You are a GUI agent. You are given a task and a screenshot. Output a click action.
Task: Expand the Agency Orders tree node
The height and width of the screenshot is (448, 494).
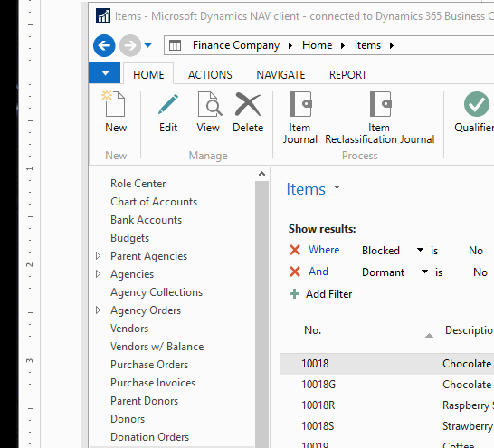pyautogui.click(x=98, y=310)
